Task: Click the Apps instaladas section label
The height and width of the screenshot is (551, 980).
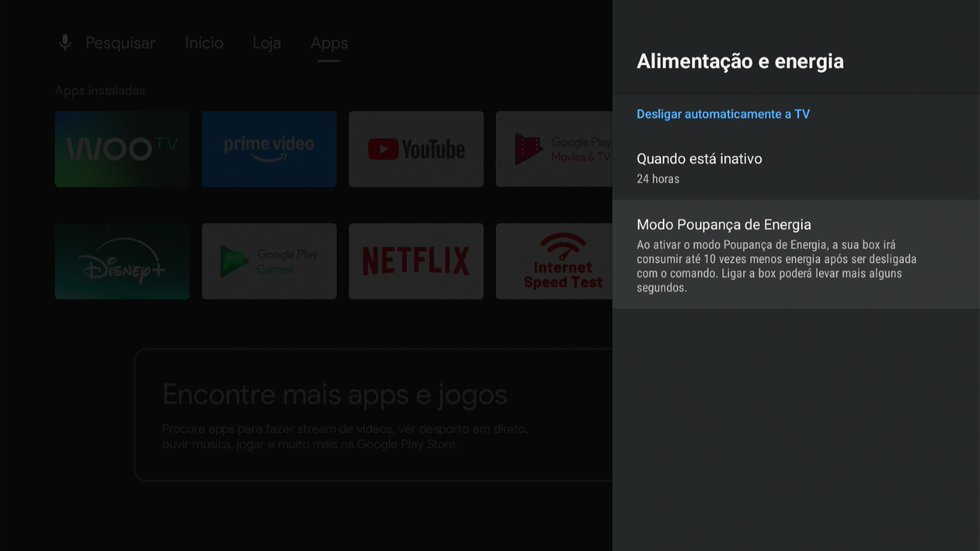Action: [100, 91]
